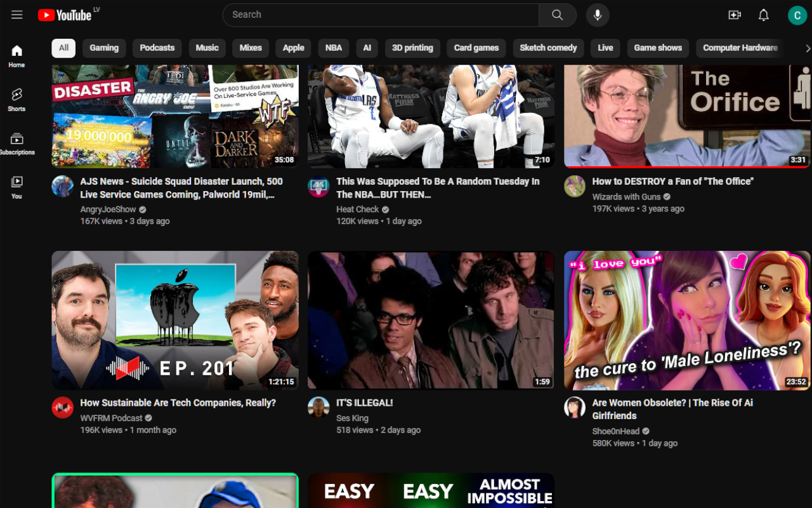The image size is (812, 508).
Task: Open the Wizards with Guns channel avatar
Action: coord(575,186)
